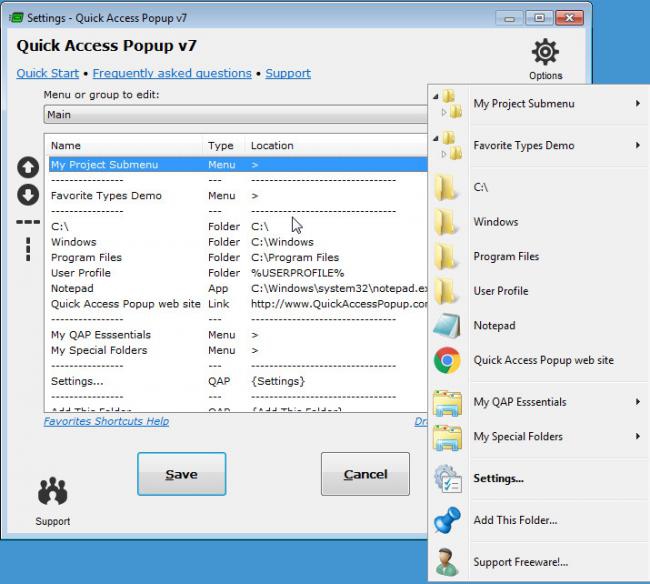Select the Quick Access Popup web site row

238,304
